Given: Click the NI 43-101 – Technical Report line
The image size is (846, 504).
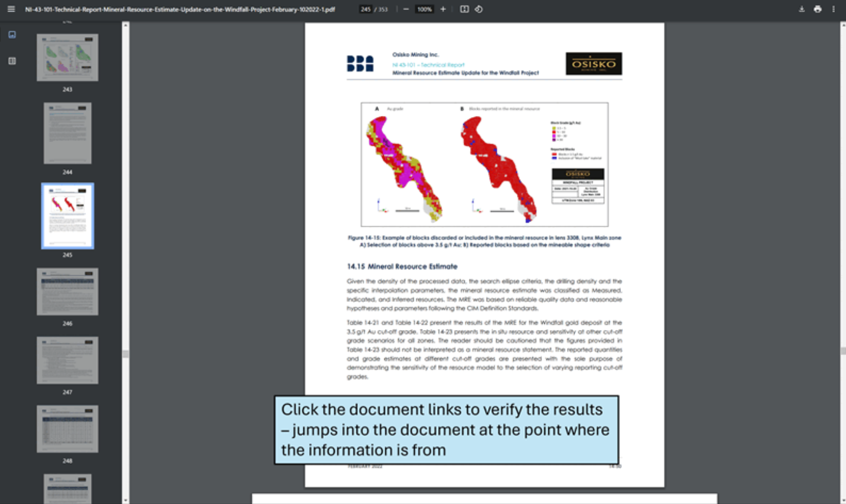Looking at the screenshot, I should tap(428, 65).
